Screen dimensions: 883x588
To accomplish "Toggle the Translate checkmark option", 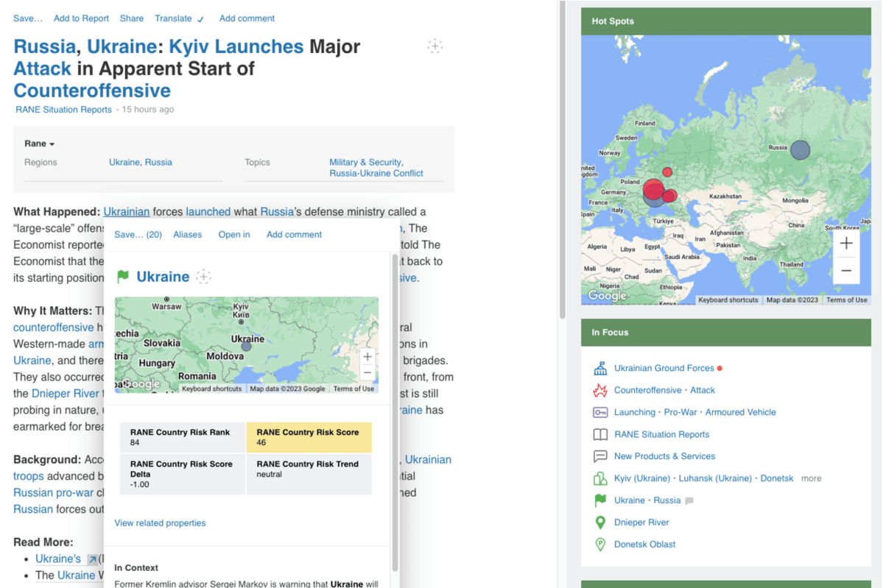I will coord(200,19).
